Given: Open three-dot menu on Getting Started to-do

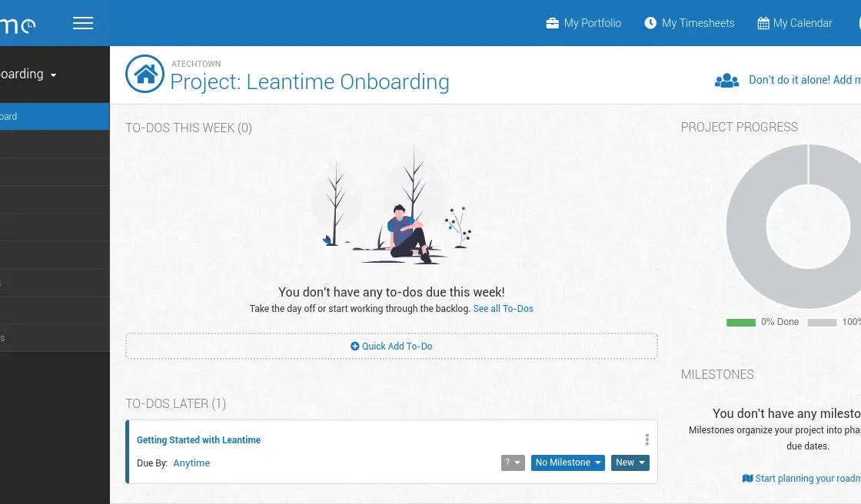Looking at the screenshot, I should (647, 439).
